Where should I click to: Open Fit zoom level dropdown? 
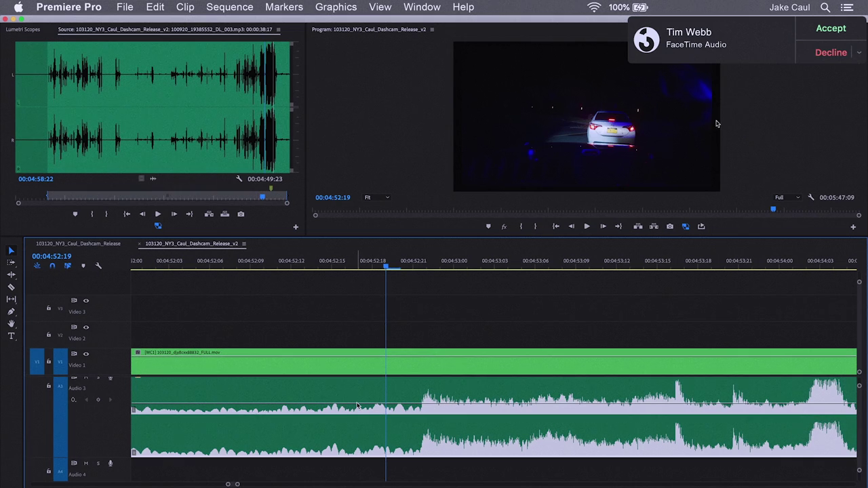click(376, 197)
